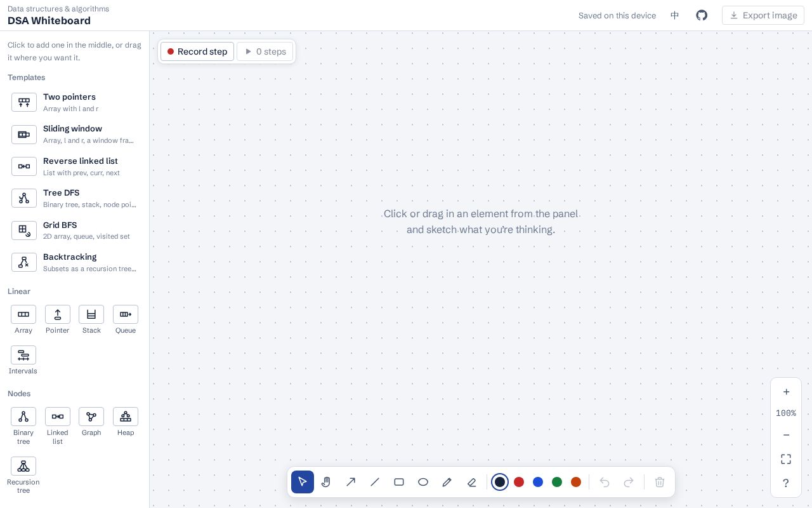Insert the Sliding window template

75,134
